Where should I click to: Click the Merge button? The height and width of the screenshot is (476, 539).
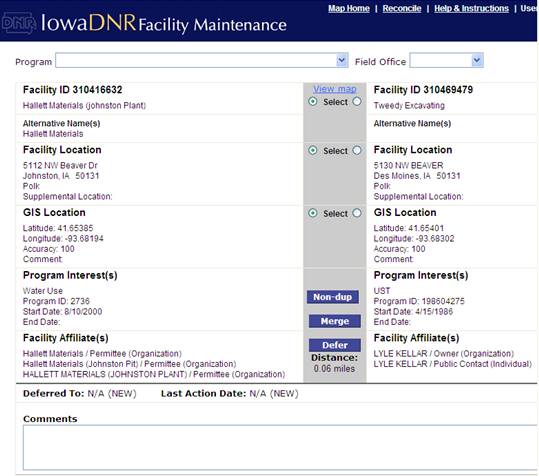tap(334, 321)
